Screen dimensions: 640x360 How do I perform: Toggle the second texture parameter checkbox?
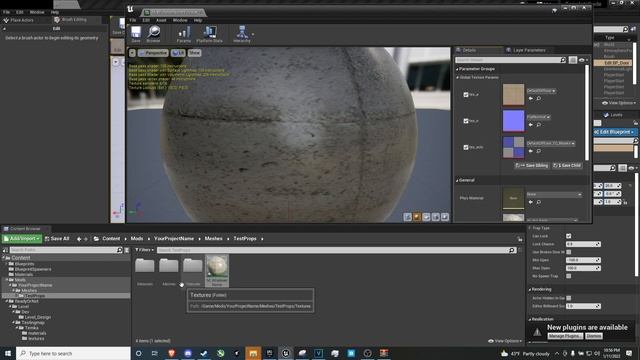click(466, 121)
